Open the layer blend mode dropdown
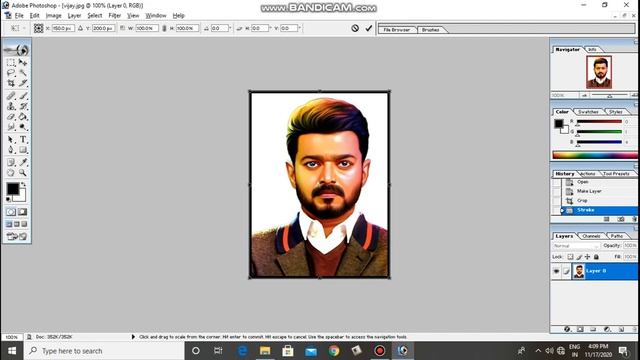640x360 pixels. pyautogui.click(x=576, y=246)
